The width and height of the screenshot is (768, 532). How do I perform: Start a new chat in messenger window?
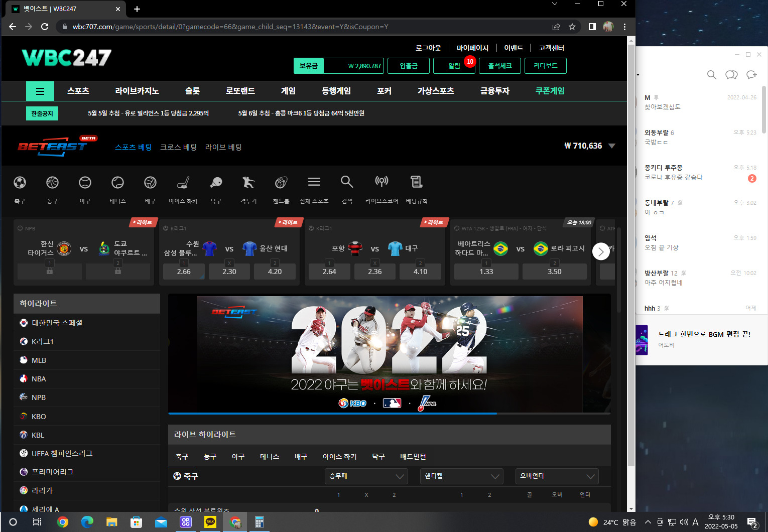(751, 75)
